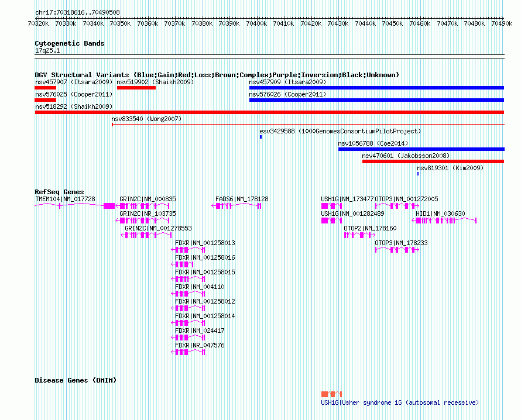Select the FDXR NM_001258015 transcript glyph

pyautogui.click(x=188, y=279)
